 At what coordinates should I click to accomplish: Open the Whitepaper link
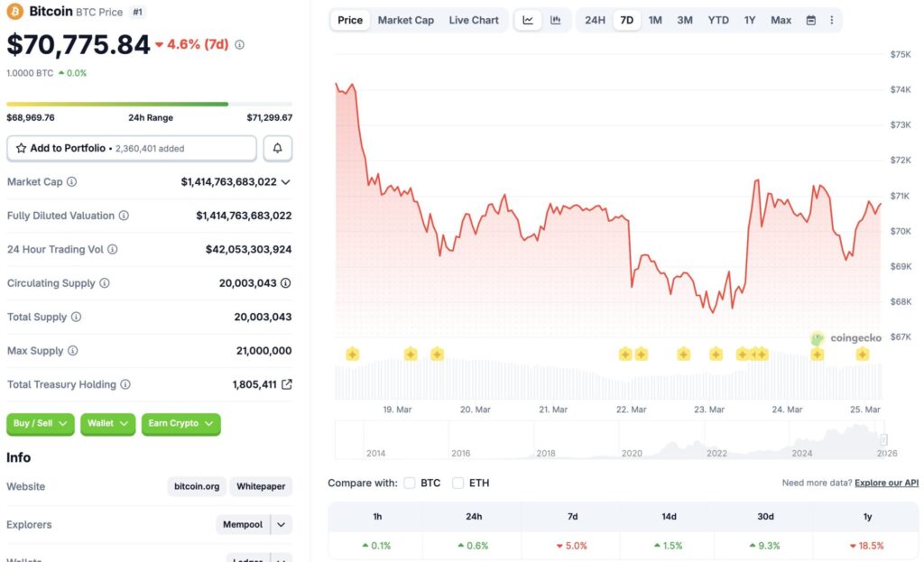[260, 486]
